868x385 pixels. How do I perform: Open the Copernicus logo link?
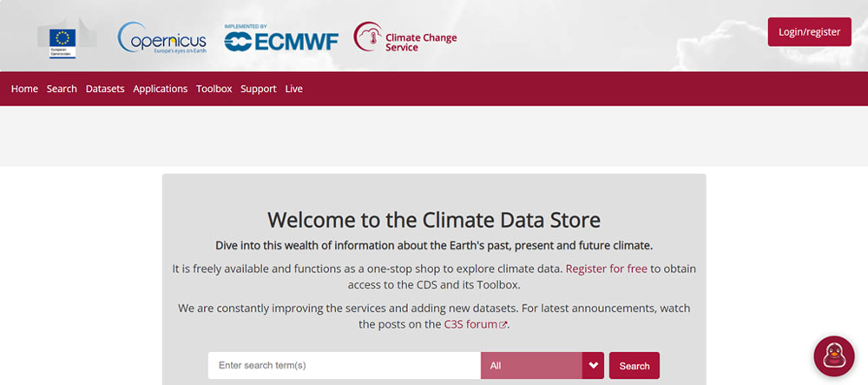pyautogui.click(x=161, y=37)
